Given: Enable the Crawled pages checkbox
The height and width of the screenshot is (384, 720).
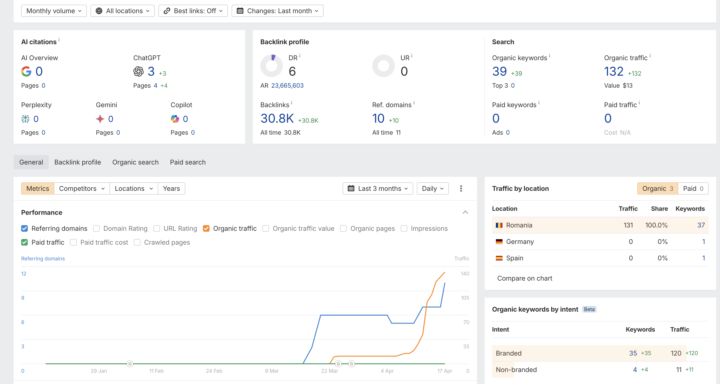Looking at the screenshot, I should pyautogui.click(x=137, y=242).
